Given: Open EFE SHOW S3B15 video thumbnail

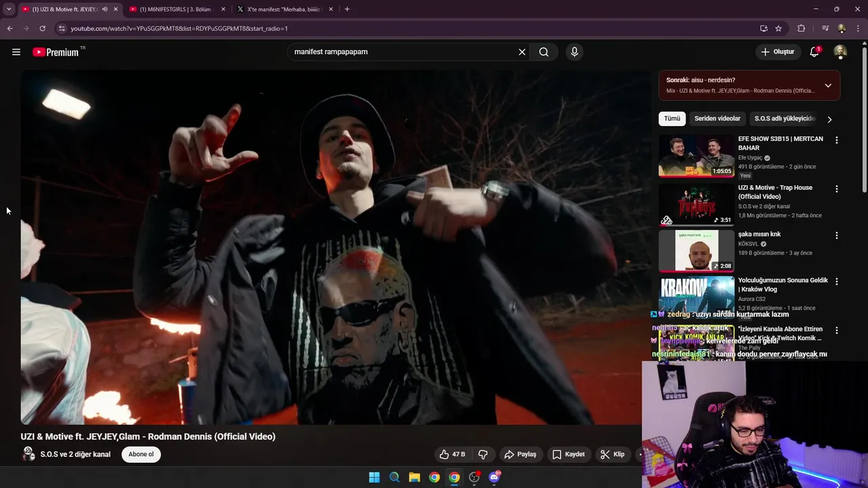Looking at the screenshot, I should point(696,156).
